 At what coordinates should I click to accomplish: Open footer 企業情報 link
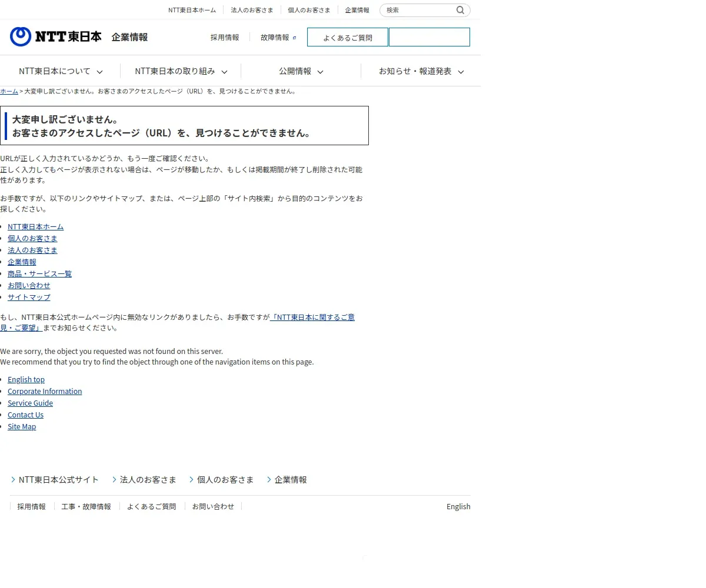[287, 480]
